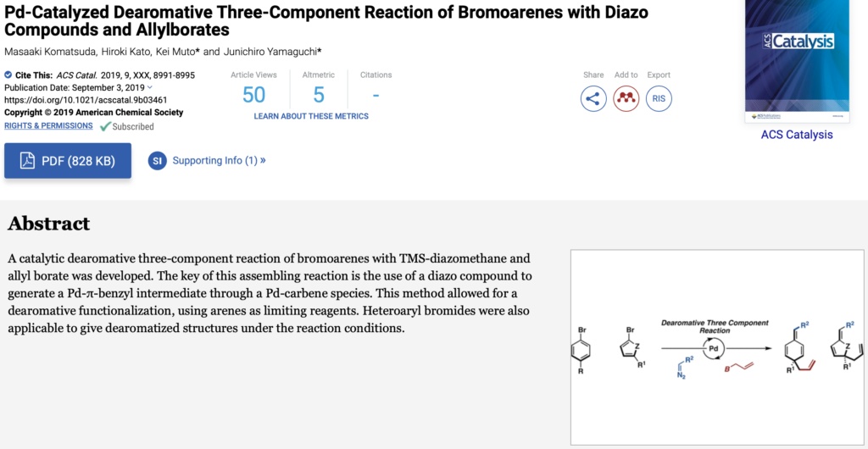The width and height of the screenshot is (868, 449).
Task: Click the green Subscribed checkmark
Action: pos(105,126)
